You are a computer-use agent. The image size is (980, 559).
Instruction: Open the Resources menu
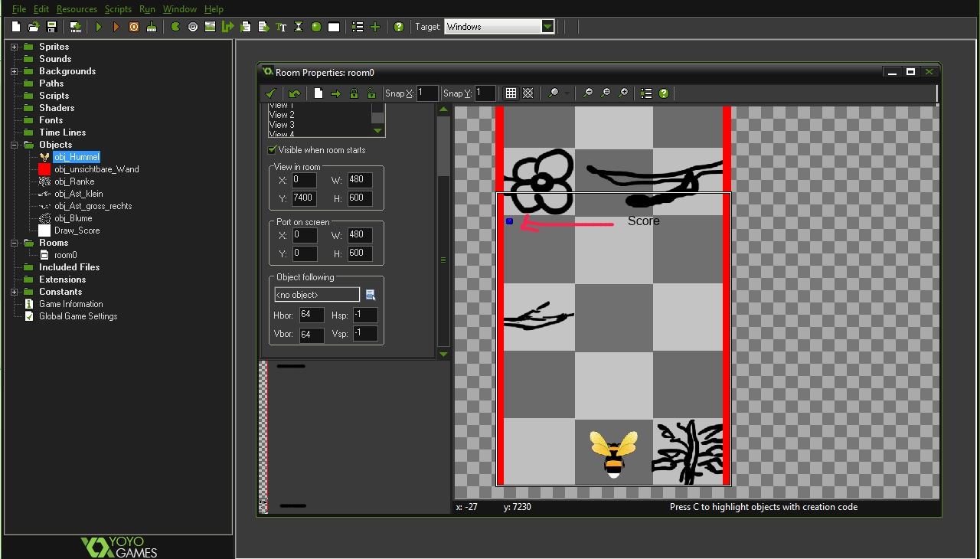77,9
